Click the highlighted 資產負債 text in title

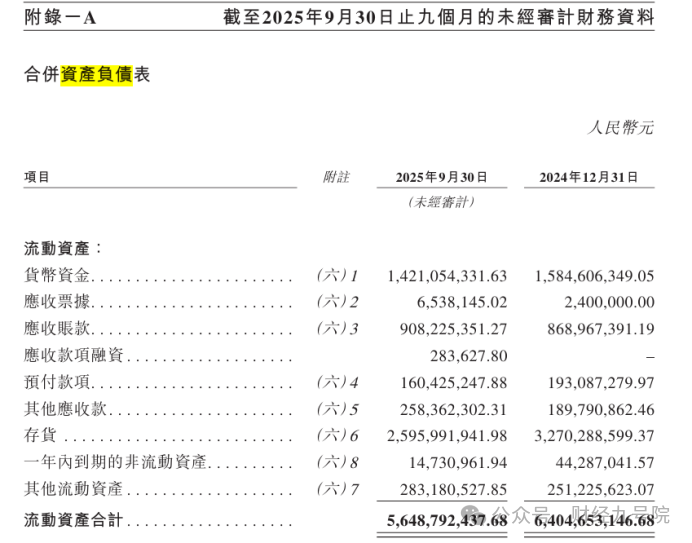(96, 74)
